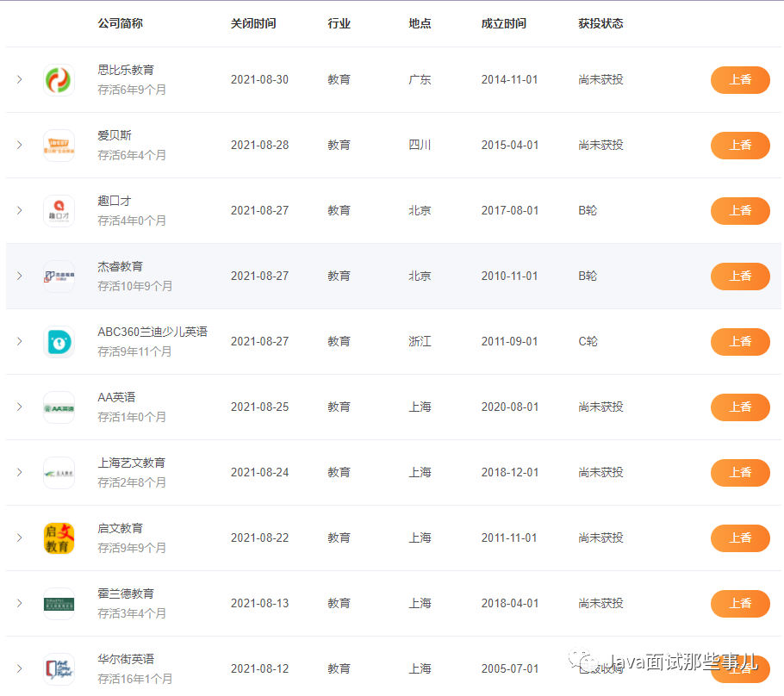Image resolution: width=784 pixels, height=696 pixels.
Task: Select the C轮 funding status
Action: pos(588,341)
